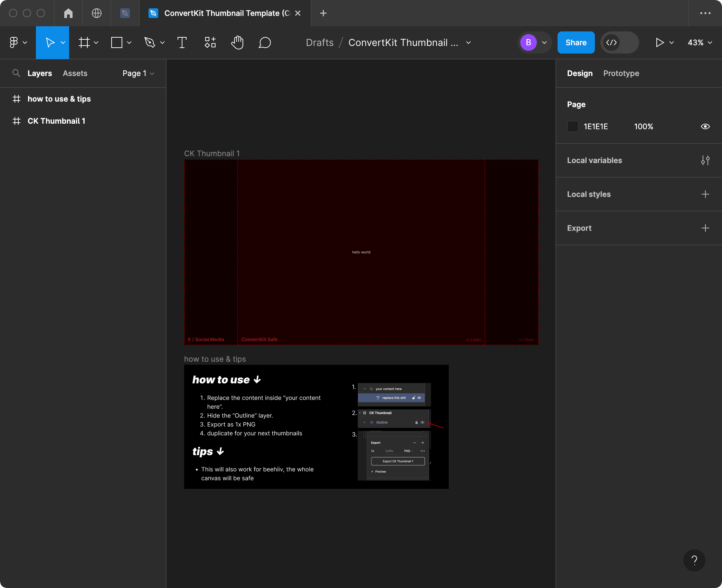
Task: Click 'Export as 1x PNG' instruction text
Action: 231,424
